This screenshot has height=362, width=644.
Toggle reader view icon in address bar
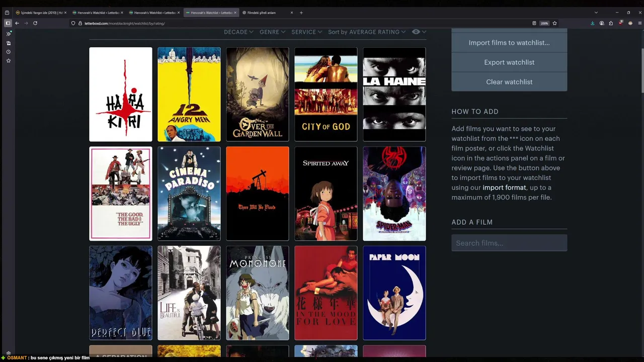[x=534, y=23]
